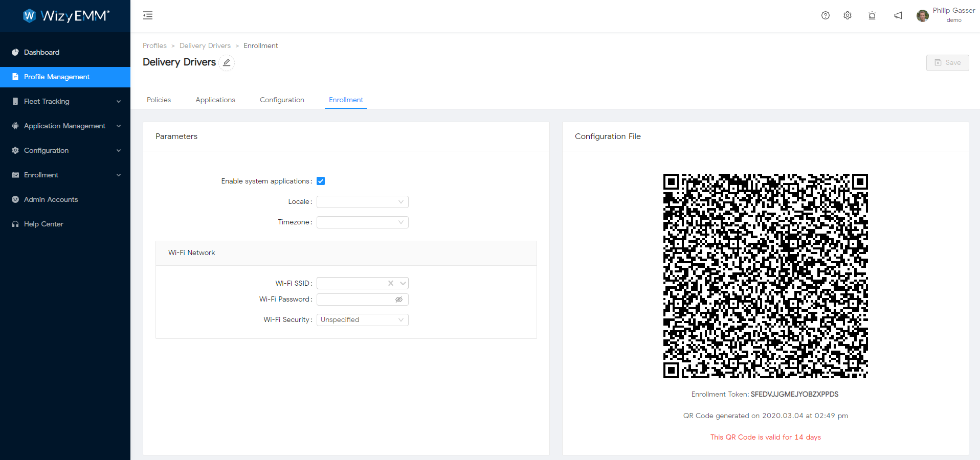Click the Admin Accounts sidebar icon
980x460 pixels.
click(x=15, y=199)
